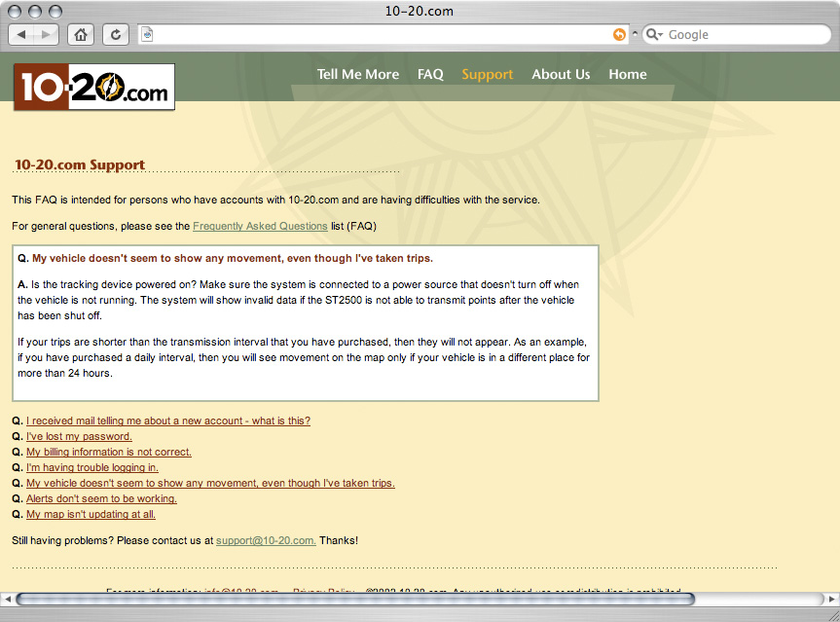The height and width of the screenshot is (622, 840).
Task: Email support@10-20.com via the link
Action: pyautogui.click(x=266, y=540)
